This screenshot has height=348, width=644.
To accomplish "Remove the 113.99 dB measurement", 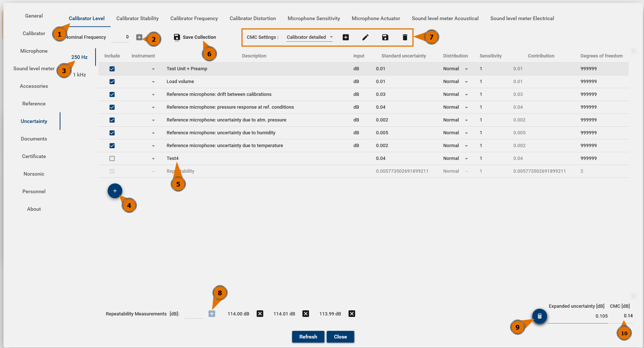I will [352, 314].
